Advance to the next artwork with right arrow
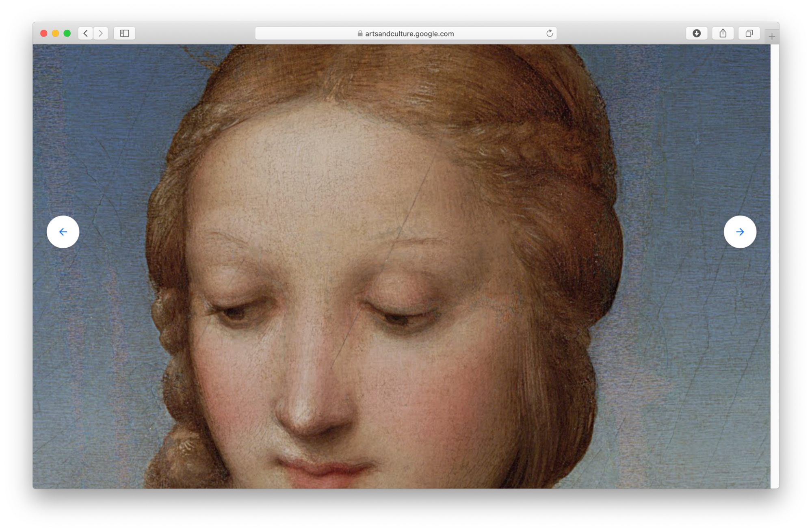 [x=740, y=232]
